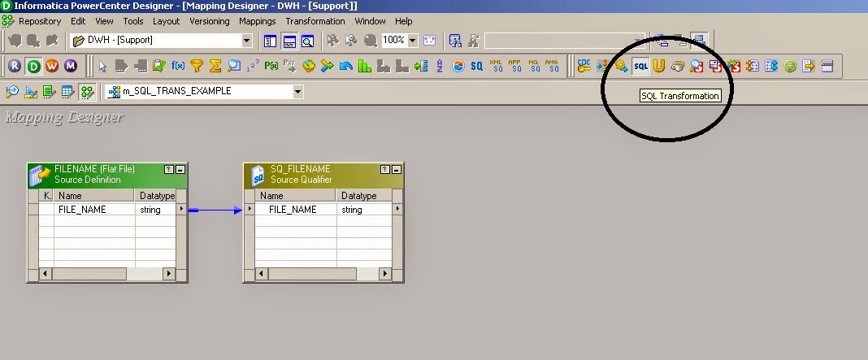Click the CDC key icon

coord(584,66)
